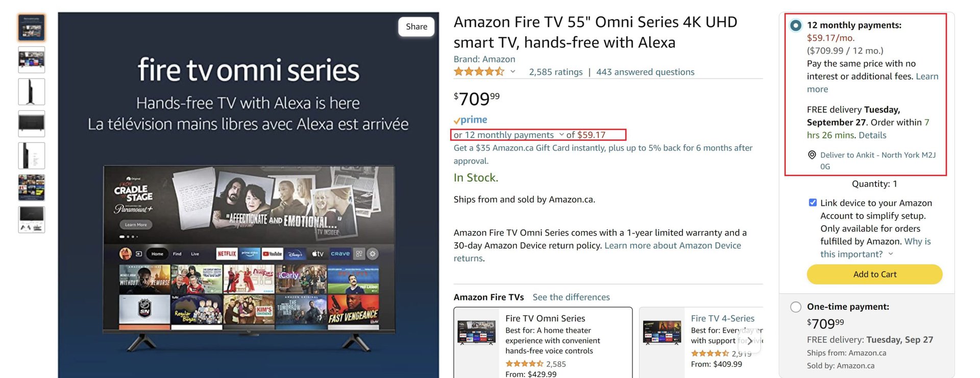Click the carousel next arrow in Fire TVs
Image resolution: width=980 pixels, height=378 pixels.
(x=750, y=341)
